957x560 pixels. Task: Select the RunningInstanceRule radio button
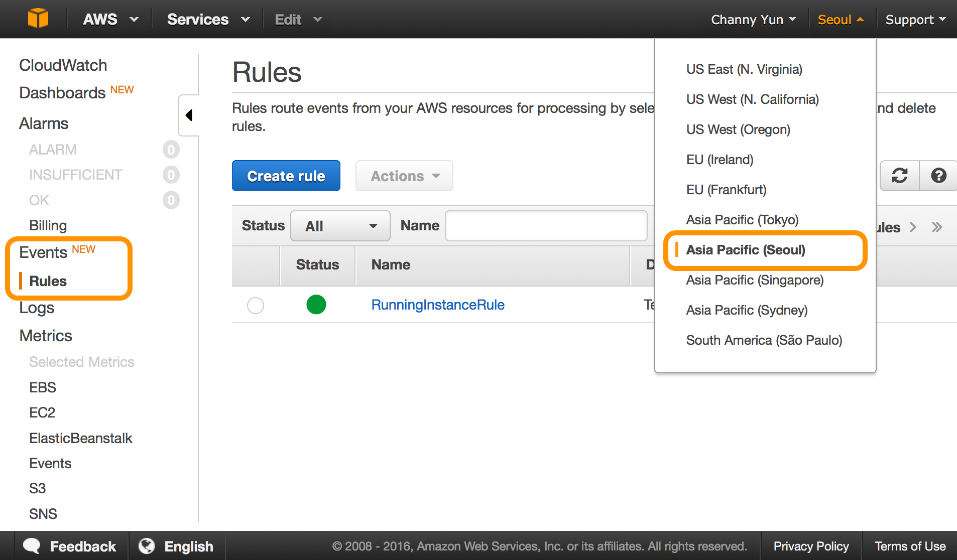256,305
